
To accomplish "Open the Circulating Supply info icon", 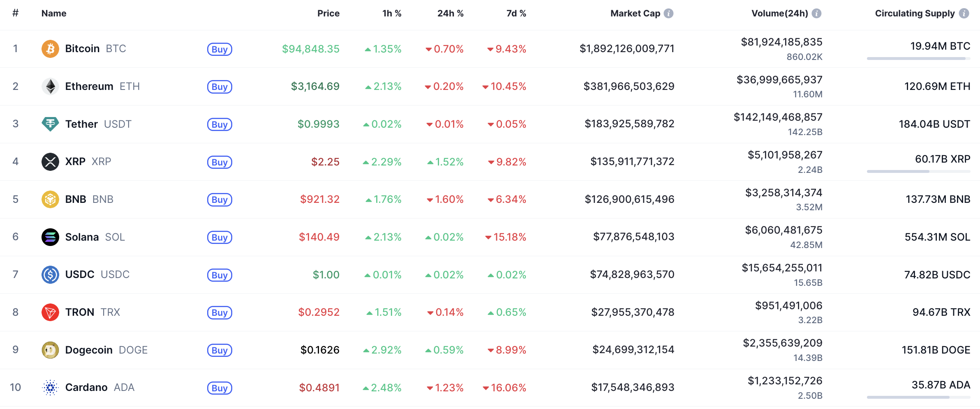I will point(964,14).
